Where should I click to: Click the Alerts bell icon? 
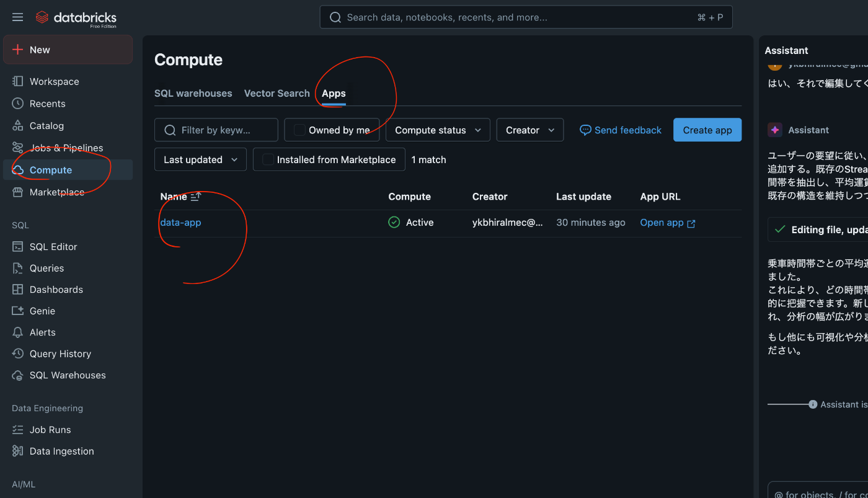(18, 332)
